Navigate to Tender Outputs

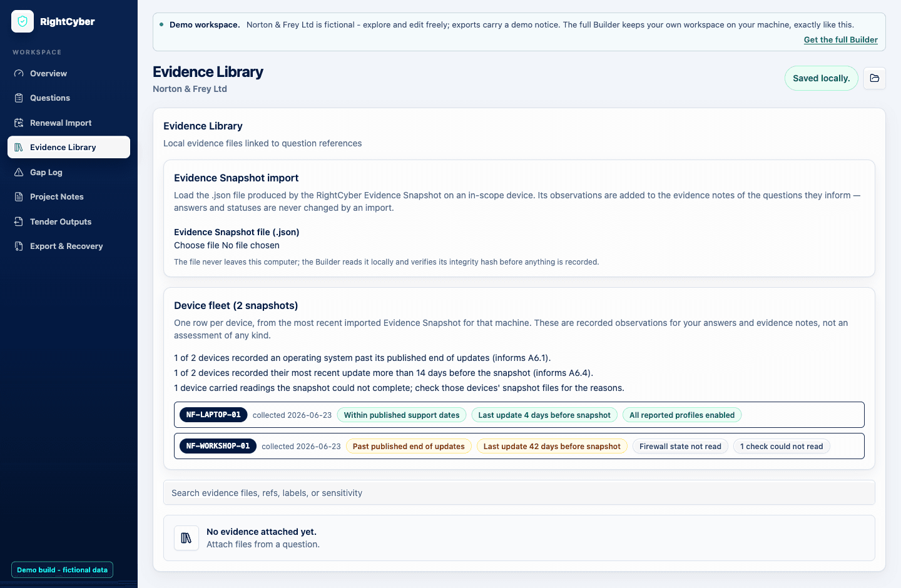[x=69, y=221]
